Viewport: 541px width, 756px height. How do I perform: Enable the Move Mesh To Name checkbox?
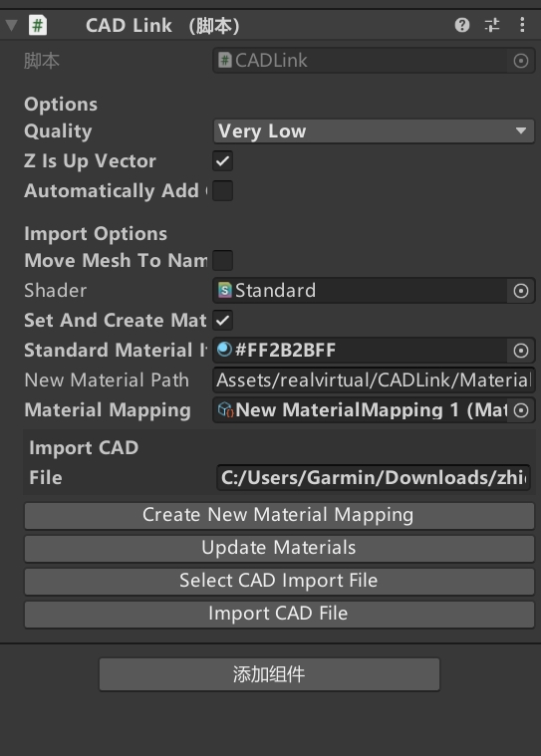[x=223, y=260]
